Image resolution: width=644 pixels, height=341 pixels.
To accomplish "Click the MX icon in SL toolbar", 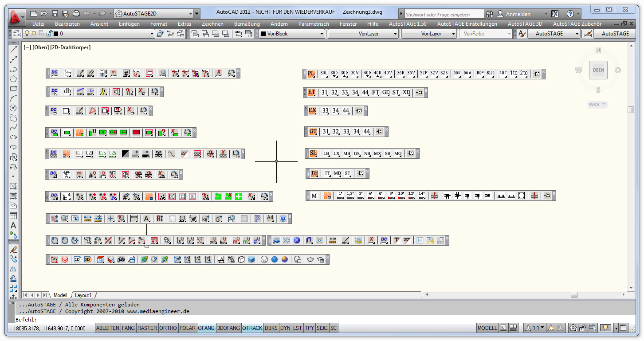I will 377,154.
